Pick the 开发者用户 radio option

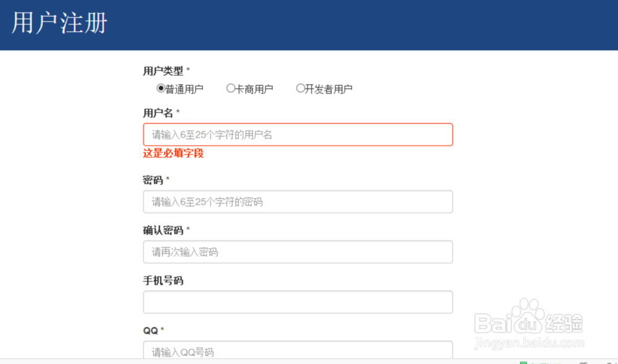[x=300, y=88]
